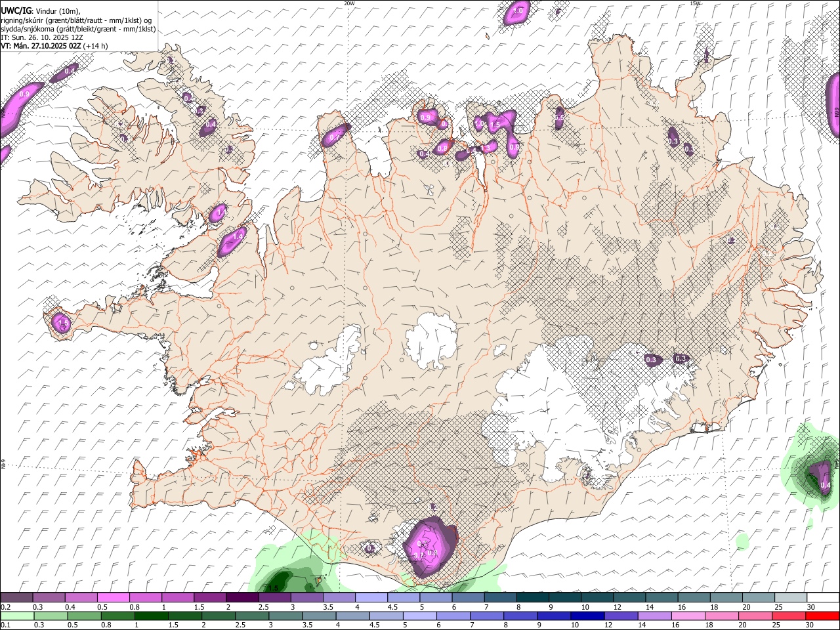The width and height of the screenshot is (840, 630).
Task: Click the "15W" longitude label
Action: pyautogui.click(x=695, y=3)
